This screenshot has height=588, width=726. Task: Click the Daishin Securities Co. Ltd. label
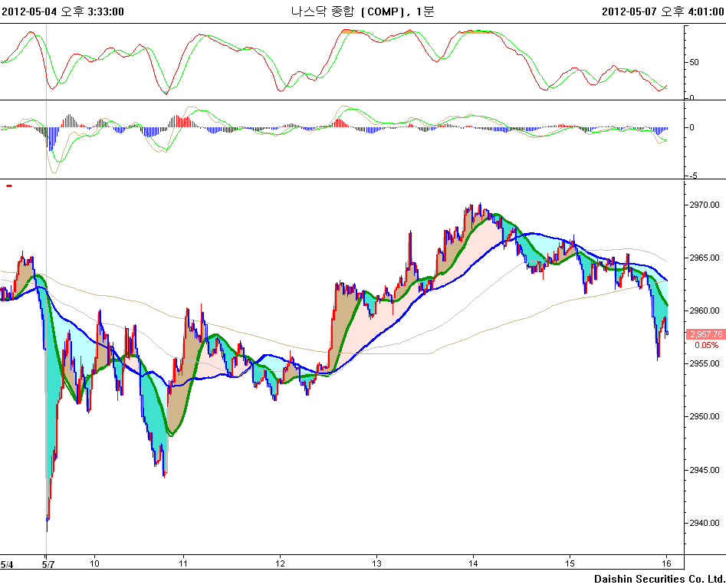pos(659,578)
